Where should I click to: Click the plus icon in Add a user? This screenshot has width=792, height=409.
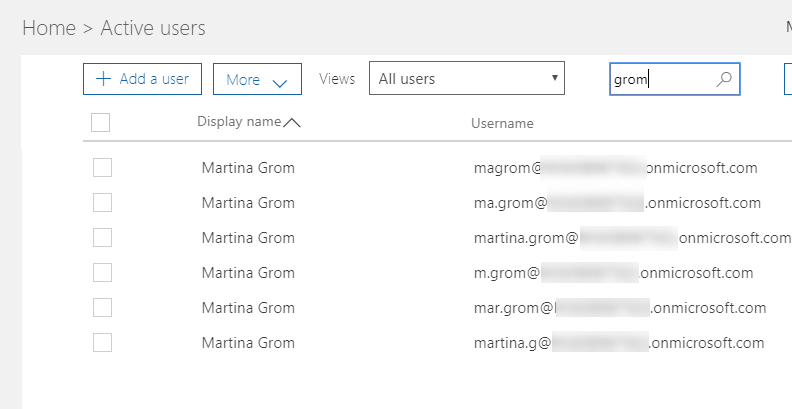pos(103,79)
